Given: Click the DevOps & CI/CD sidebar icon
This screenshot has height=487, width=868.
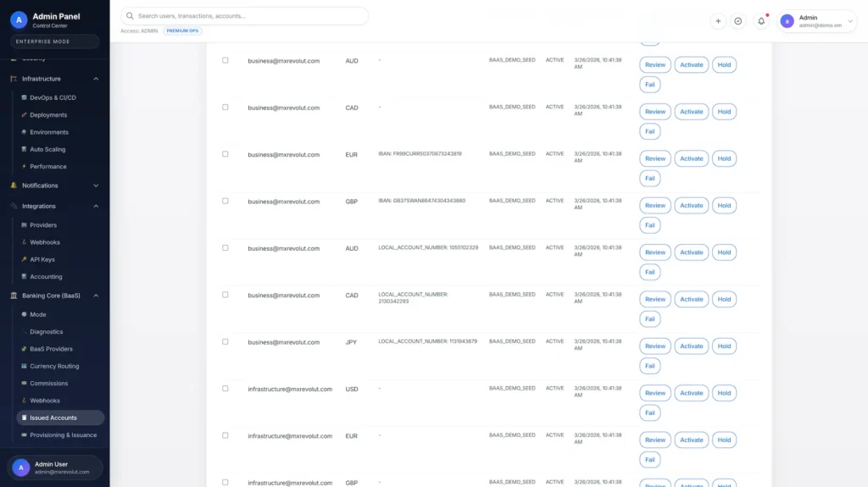Looking at the screenshot, I should click(x=24, y=97).
